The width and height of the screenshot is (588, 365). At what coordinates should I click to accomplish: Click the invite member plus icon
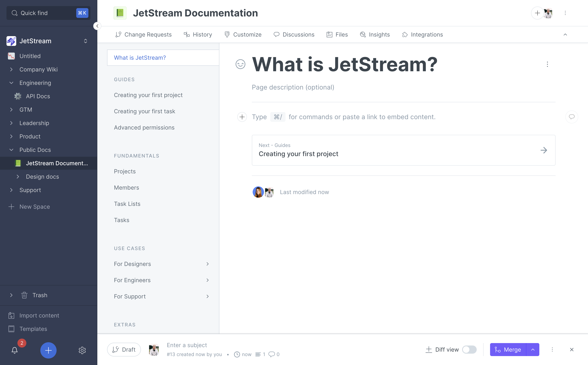(x=537, y=13)
